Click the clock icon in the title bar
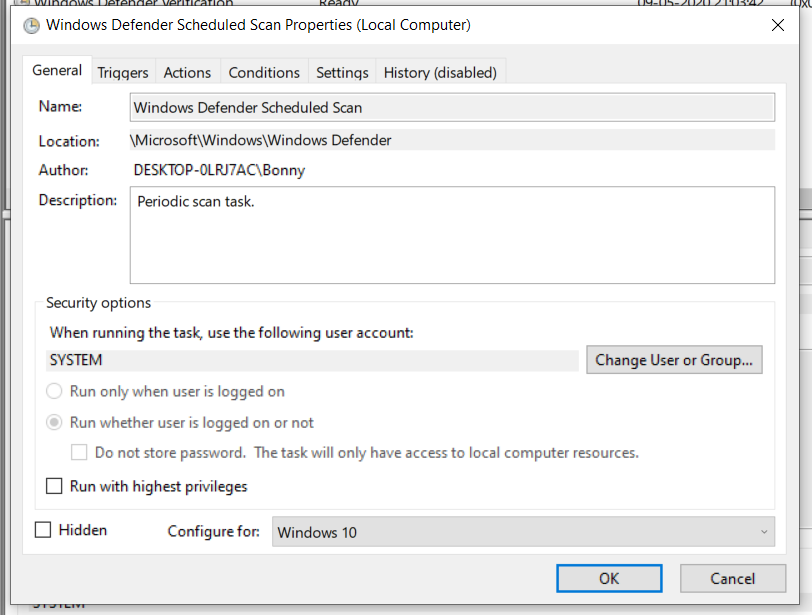 point(32,25)
